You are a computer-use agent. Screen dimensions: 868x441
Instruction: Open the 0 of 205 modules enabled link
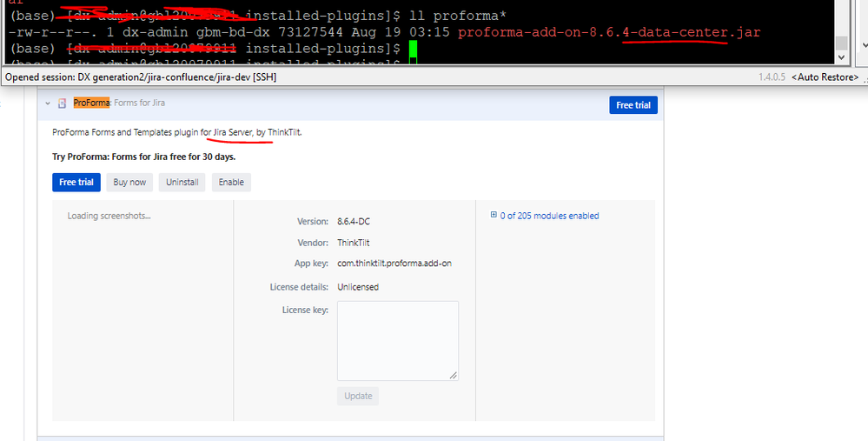(550, 216)
